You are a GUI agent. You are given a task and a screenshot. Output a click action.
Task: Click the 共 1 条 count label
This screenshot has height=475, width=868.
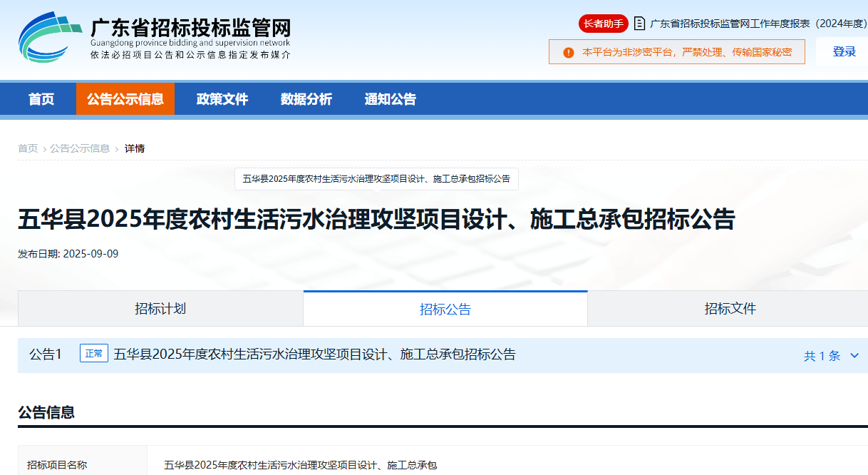coord(826,354)
